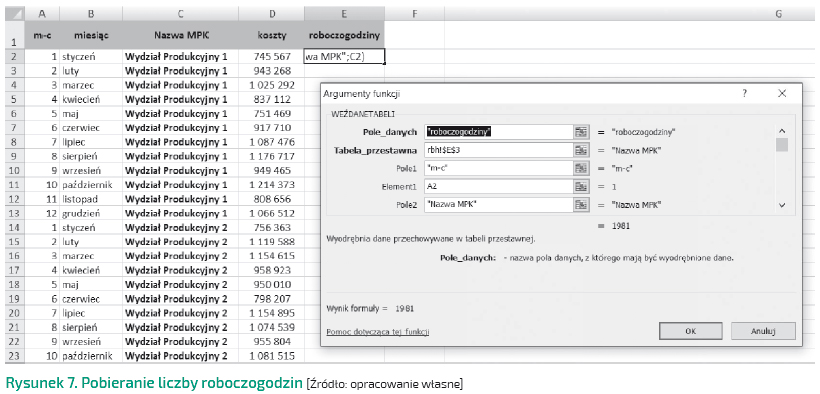Click the Pole1 input field
820x394 pixels.
coord(499,168)
